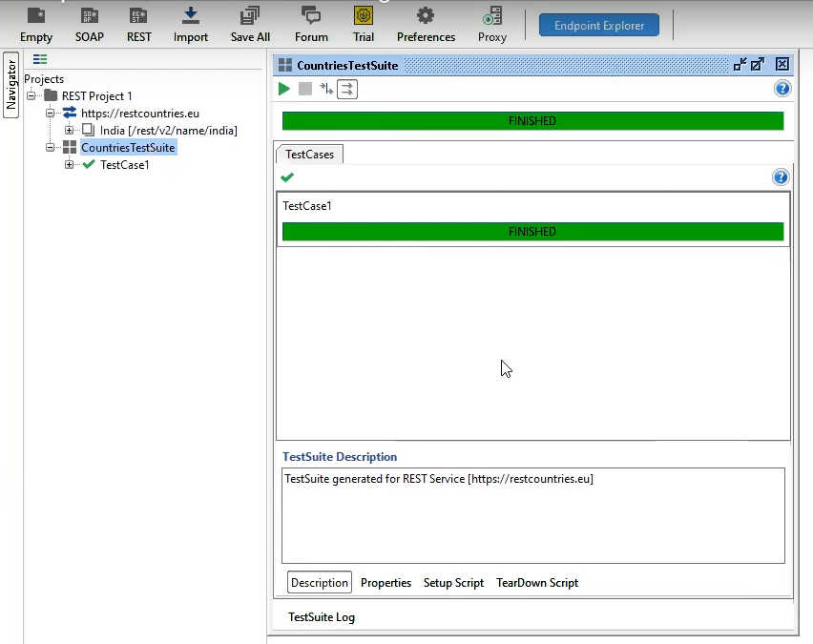Toggle the Navigator side panel tab
Viewport: 813px width, 644px height.
[x=11, y=85]
